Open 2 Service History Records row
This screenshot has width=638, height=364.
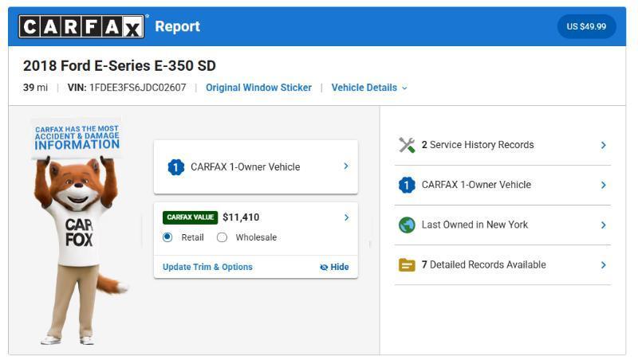coord(502,145)
